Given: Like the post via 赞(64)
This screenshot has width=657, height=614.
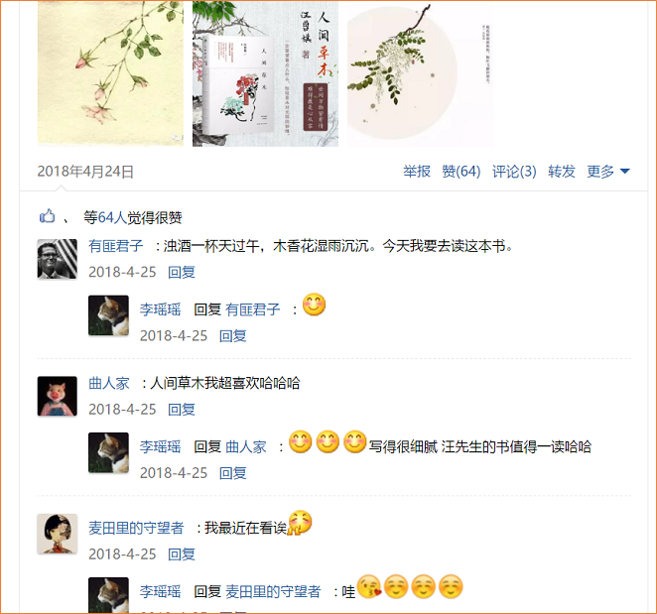Looking at the screenshot, I should (x=461, y=171).
